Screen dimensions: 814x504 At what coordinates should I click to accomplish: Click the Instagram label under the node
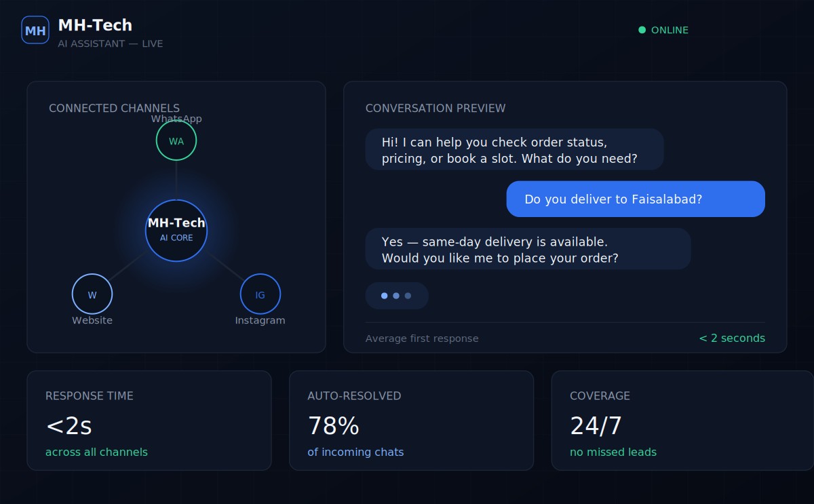(x=260, y=320)
